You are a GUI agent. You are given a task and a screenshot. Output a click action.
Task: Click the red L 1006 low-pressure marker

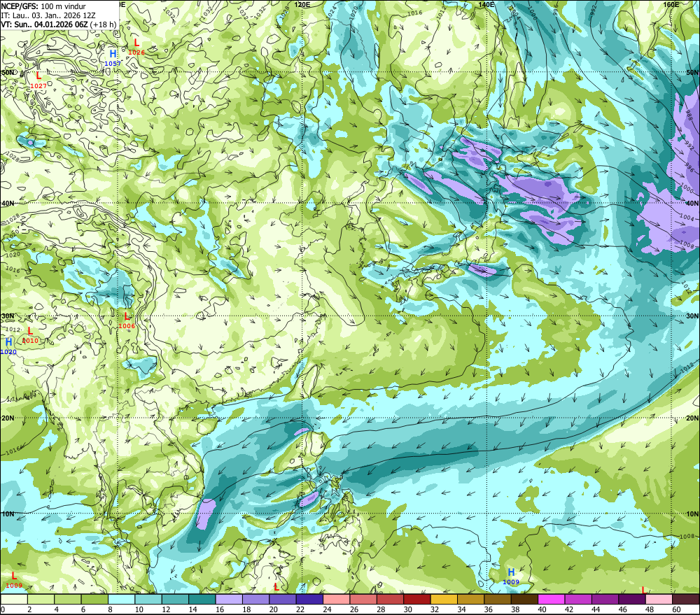click(127, 320)
